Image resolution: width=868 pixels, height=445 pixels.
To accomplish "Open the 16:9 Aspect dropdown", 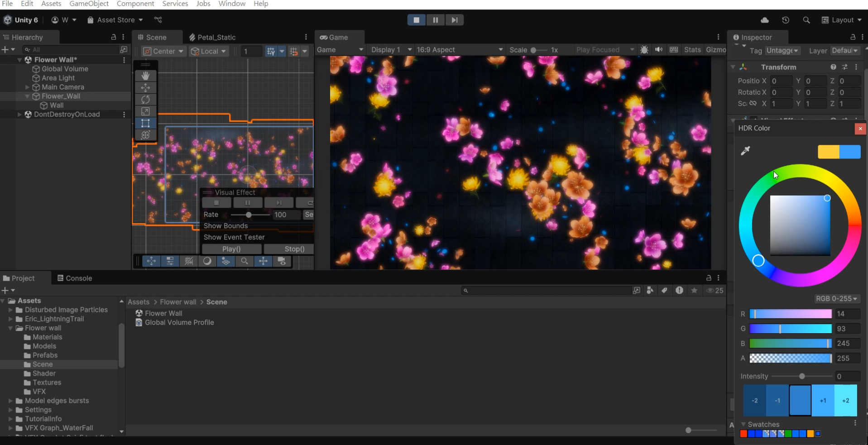I will point(460,50).
